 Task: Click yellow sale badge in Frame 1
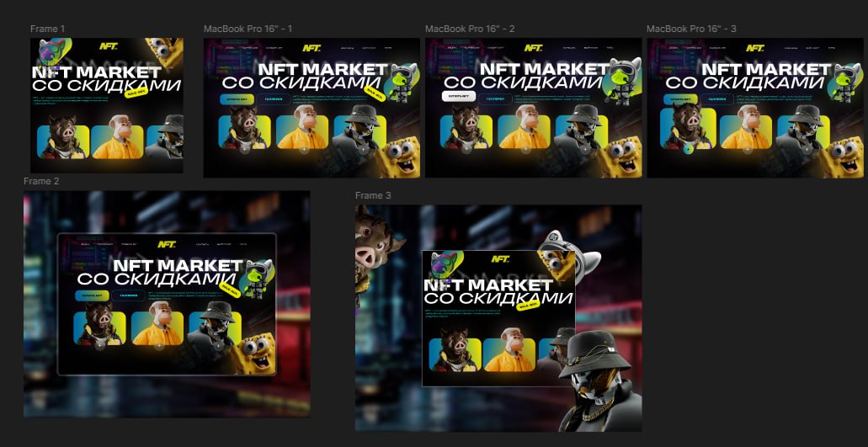[x=136, y=93]
